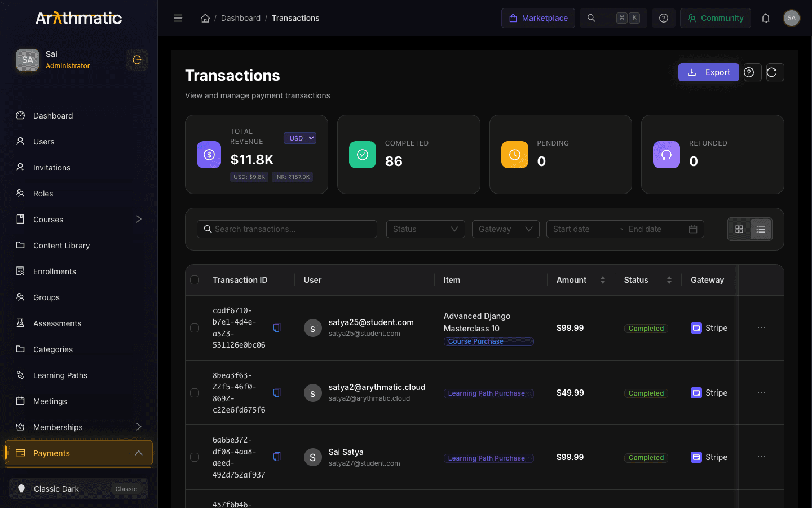812x508 pixels.
Task: Open Content Library in sidebar
Action: click(79, 246)
